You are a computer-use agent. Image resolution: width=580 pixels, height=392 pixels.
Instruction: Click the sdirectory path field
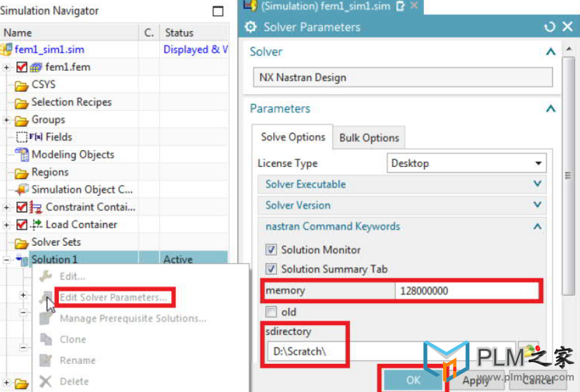391,351
